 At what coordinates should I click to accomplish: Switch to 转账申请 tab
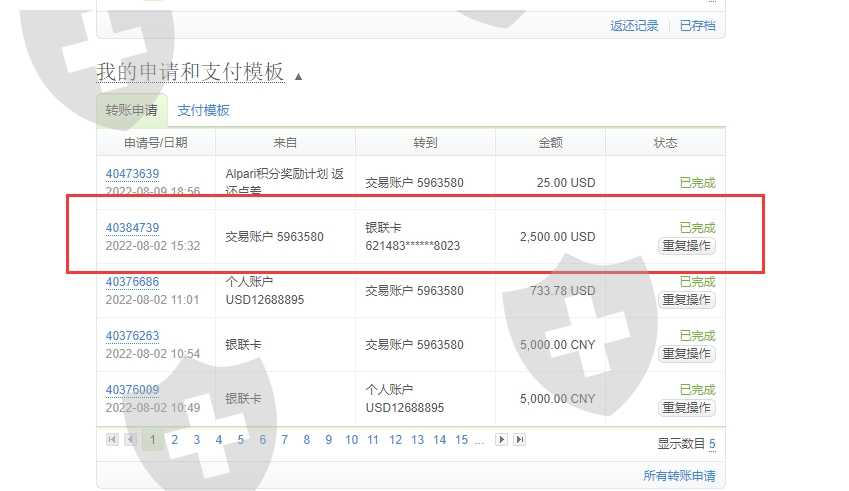[132, 110]
